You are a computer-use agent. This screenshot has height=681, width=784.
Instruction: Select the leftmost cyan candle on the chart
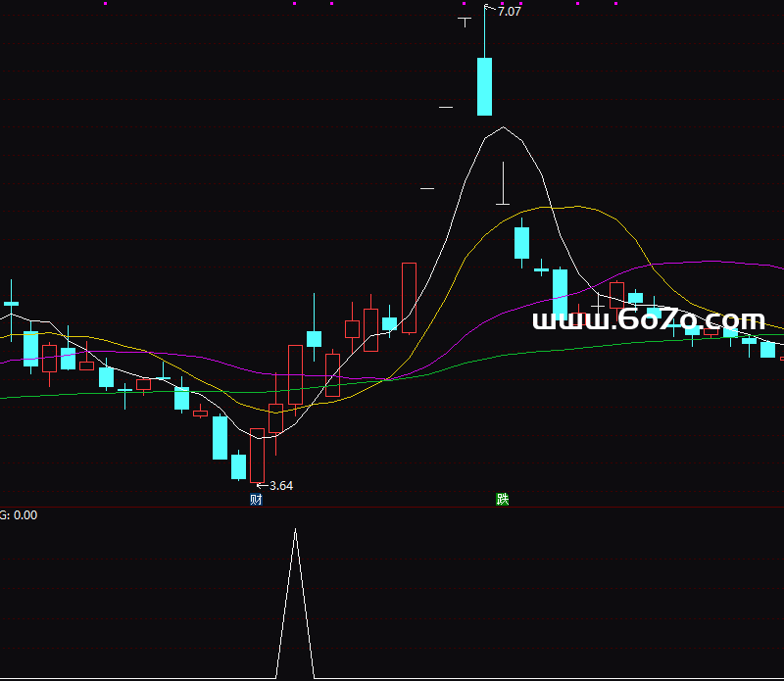point(12,304)
